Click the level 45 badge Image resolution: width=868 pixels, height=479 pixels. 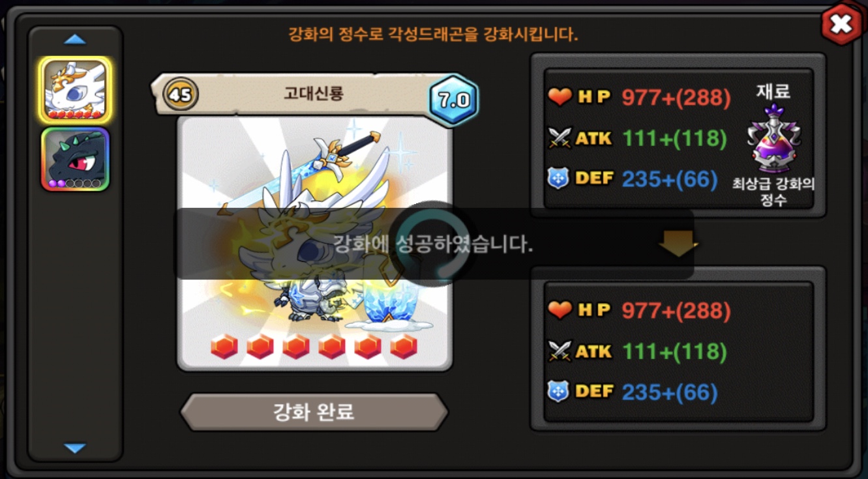[x=181, y=95]
